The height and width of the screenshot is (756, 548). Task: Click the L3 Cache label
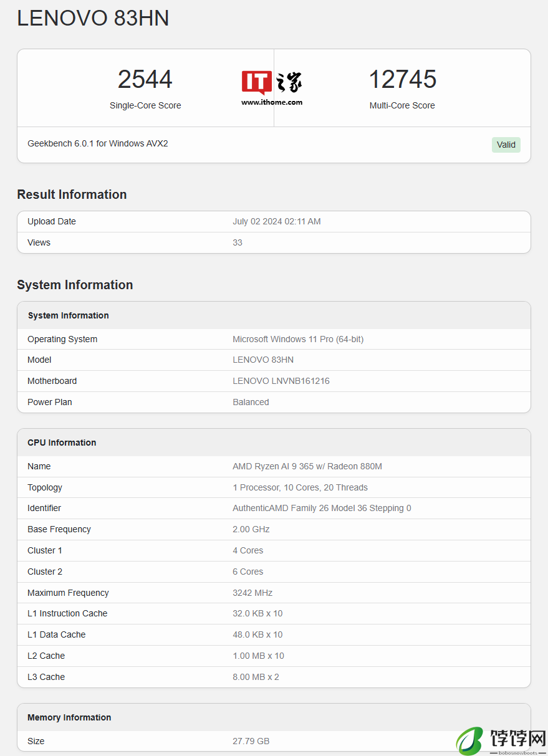pos(46,677)
